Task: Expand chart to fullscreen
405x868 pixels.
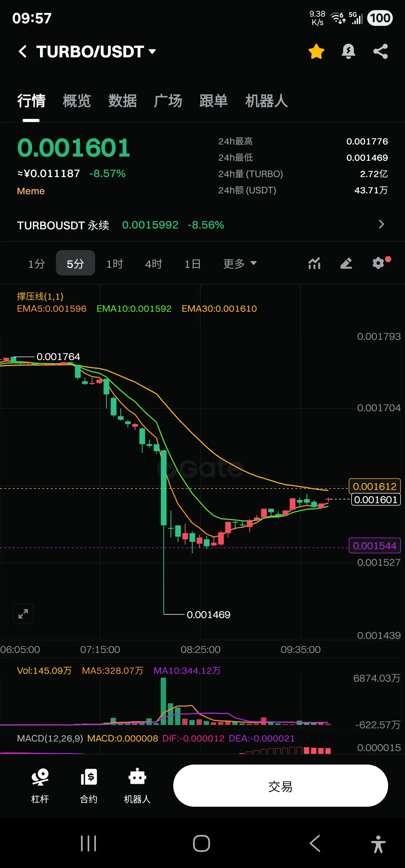Action: (x=23, y=614)
